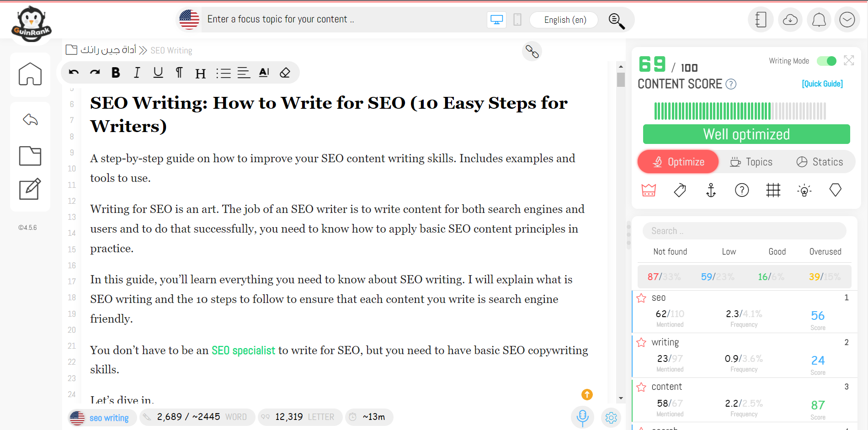The width and height of the screenshot is (868, 430).
Task: Click the orange scroll-to-top arrow
Action: [587, 394]
